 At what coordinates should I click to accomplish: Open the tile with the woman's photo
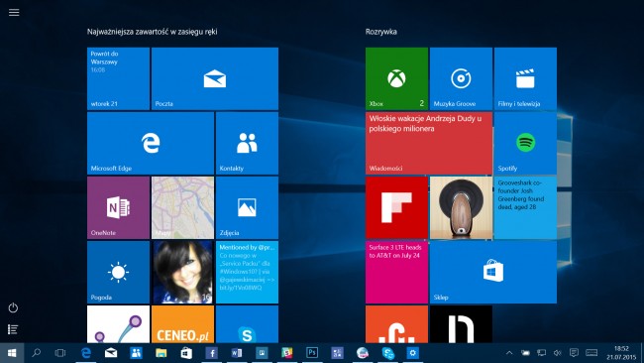click(182, 272)
